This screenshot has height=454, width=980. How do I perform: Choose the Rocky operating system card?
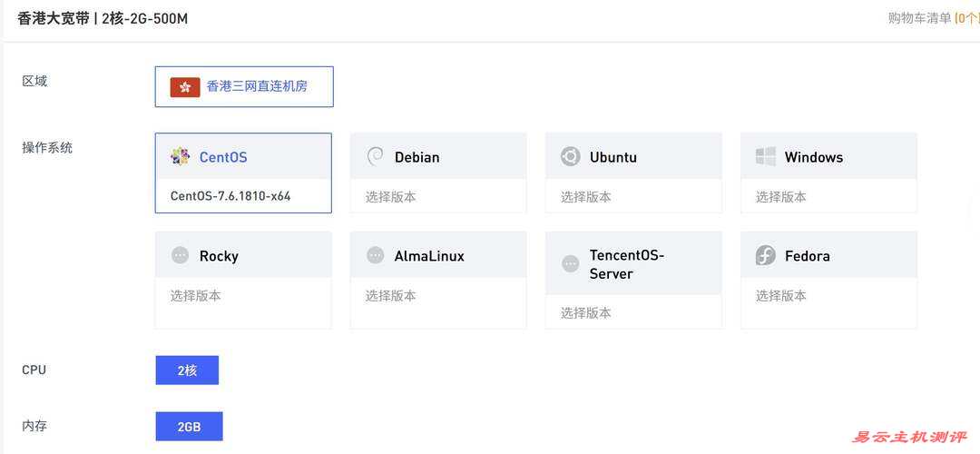coord(243,281)
